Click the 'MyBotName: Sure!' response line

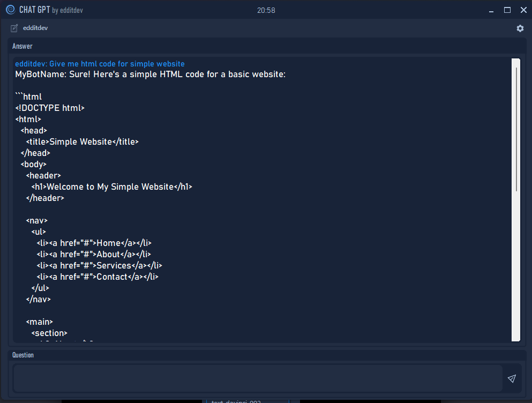(151, 74)
